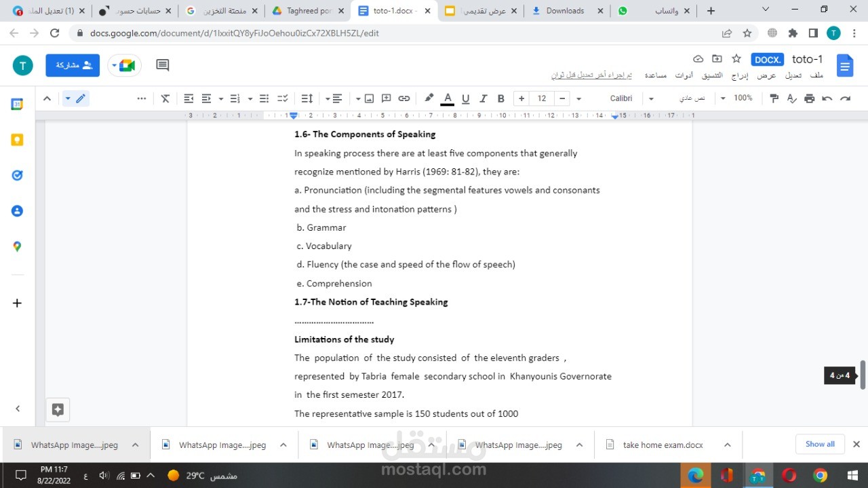Viewport: 868px width, 488px height.
Task: Open comment history icon
Action: tap(162, 65)
